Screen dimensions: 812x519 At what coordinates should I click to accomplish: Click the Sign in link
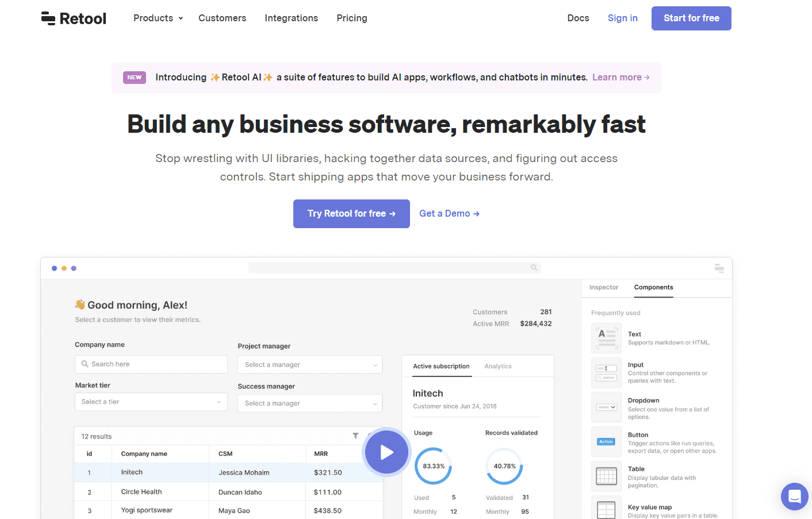[622, 18]
